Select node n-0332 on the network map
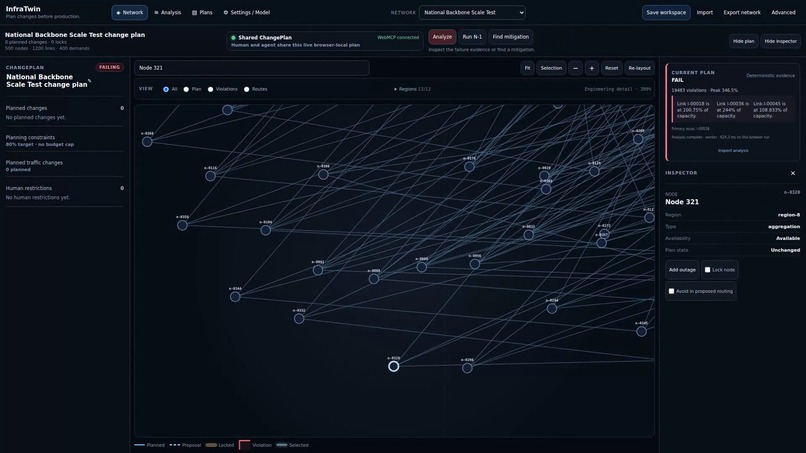 (299, 319)
